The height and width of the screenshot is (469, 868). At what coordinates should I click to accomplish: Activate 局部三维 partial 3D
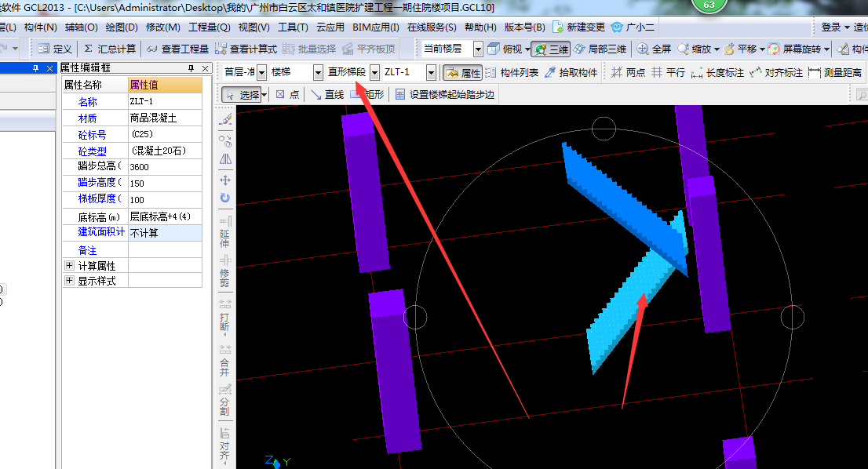pos(600,49)
